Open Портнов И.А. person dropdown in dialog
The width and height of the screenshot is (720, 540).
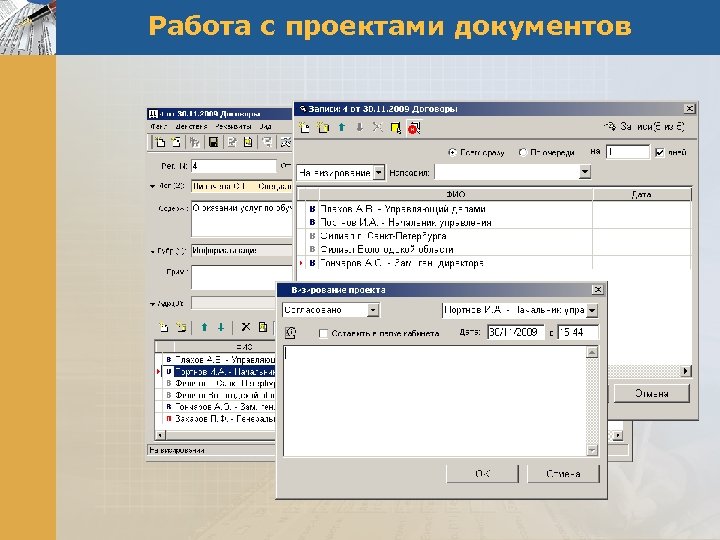point(592,311)
